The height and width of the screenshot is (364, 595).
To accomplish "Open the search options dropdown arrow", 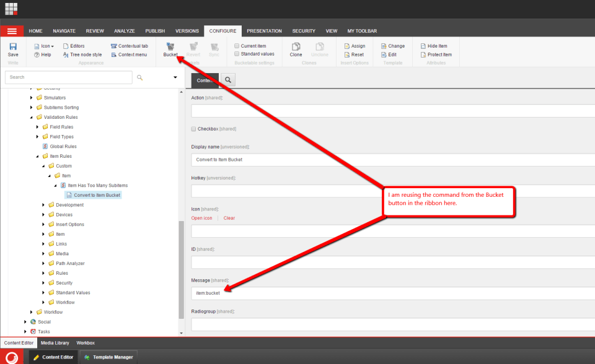I will pyautogui.click(x=175, y=77).
